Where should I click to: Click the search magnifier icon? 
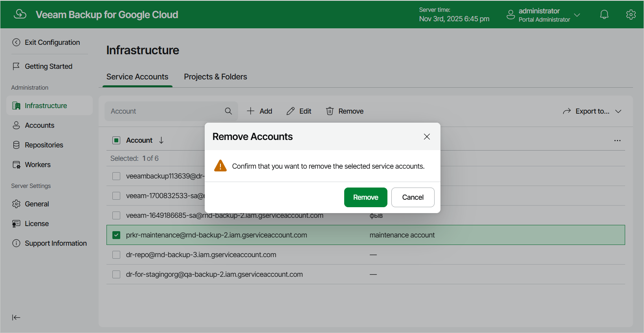[x=228, y=111]
